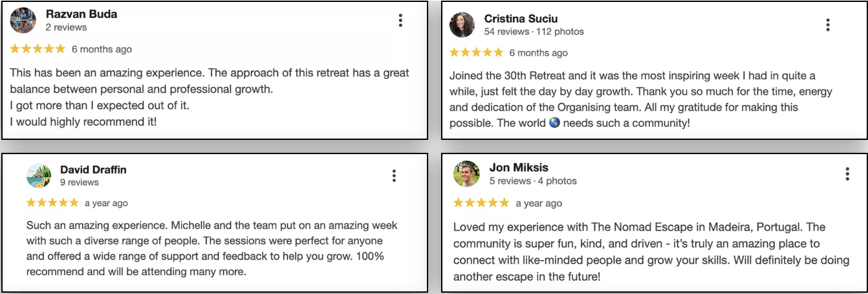Screen dimensions: 868x294
Task: Open the more options menu on David Draffin's review
Action: click(x=394, y=175)
